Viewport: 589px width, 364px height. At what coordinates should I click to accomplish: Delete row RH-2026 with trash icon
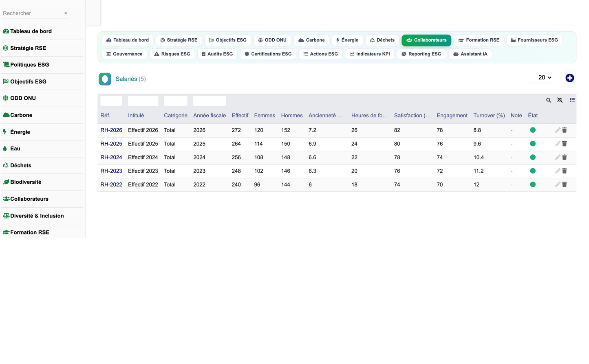click(x=564, y=130)
